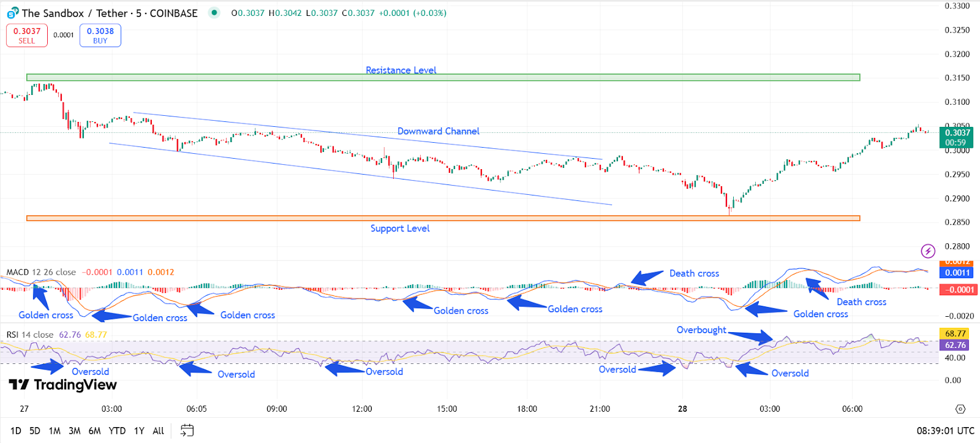Screen dimensions: 980x443
Task: Click the SELL 0.3037 button
Action: (x=27, y=36)
